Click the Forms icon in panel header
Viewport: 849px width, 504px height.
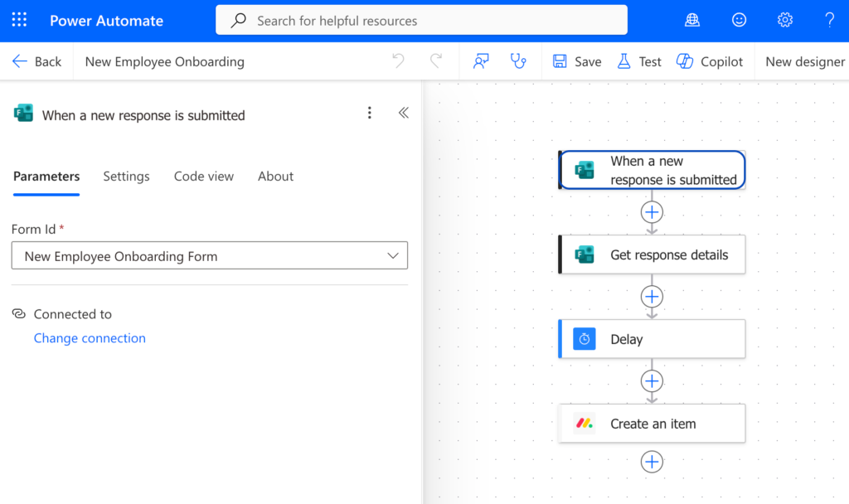(x=23, y=113)
